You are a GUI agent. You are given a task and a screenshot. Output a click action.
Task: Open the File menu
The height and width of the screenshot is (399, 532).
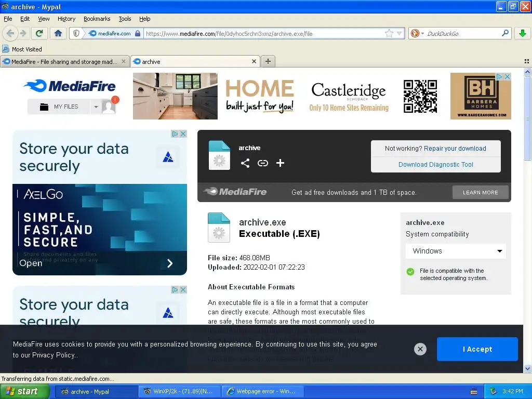click(x=8, y=19)
